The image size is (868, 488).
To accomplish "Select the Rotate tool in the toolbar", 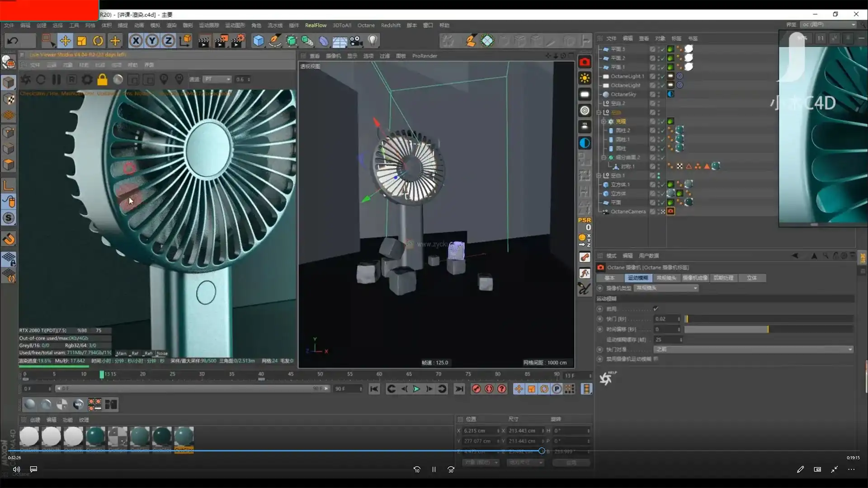I will click(98, 41).
